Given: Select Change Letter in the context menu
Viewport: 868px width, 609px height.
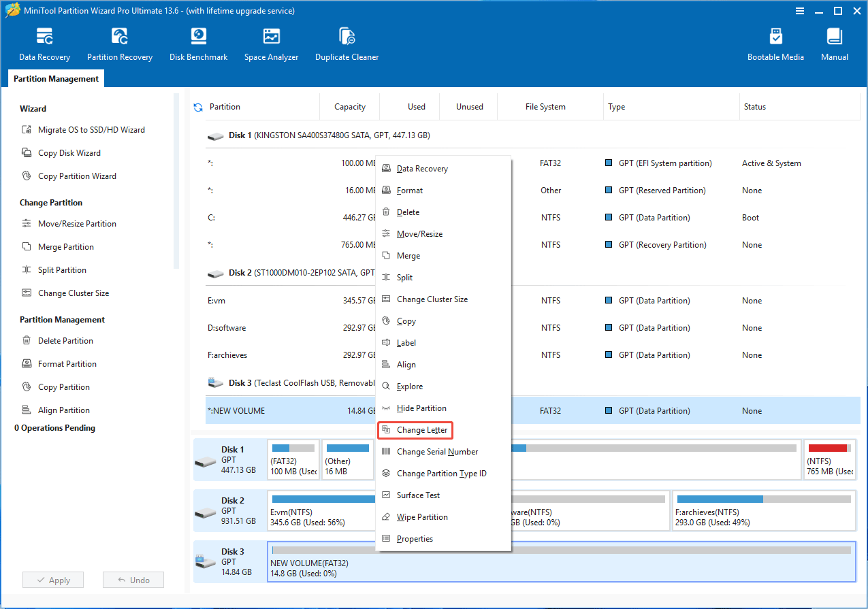Looking at the screenshot, I should pyautogui.click(x=443, y=430).
